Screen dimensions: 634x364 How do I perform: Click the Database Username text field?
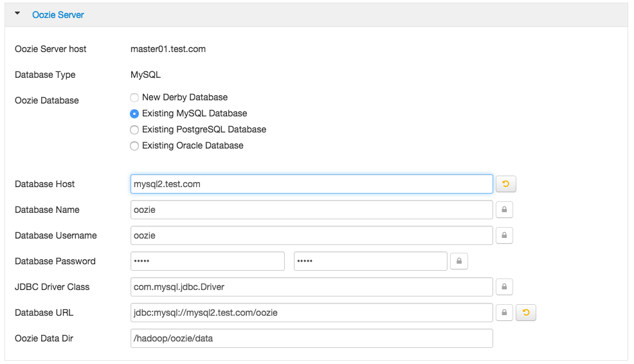point(311,235)
